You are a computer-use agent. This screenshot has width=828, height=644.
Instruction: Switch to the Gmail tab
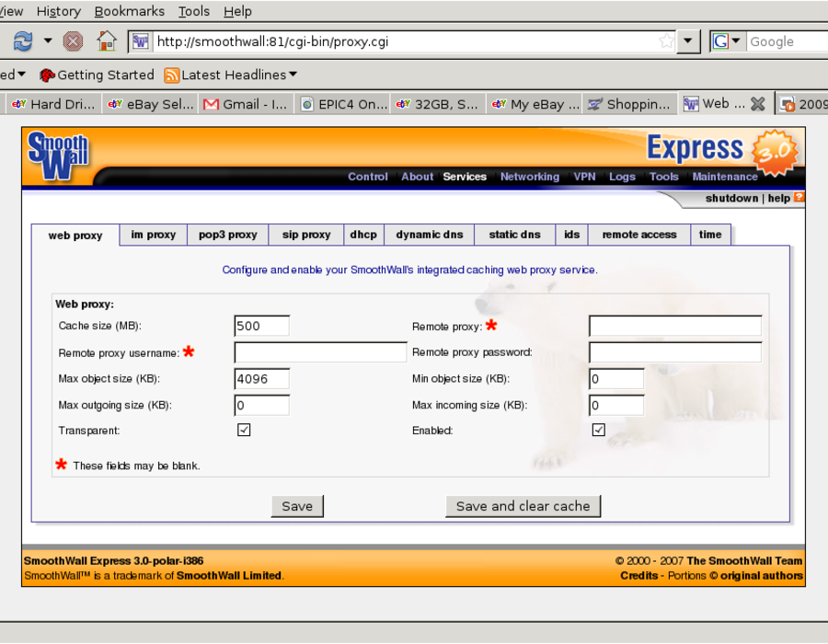[246, 104]
